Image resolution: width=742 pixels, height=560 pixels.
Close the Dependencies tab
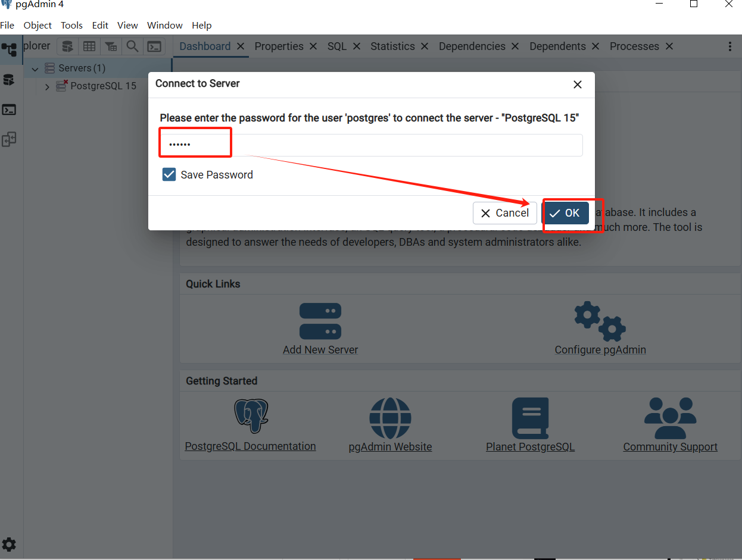(515, 46)
